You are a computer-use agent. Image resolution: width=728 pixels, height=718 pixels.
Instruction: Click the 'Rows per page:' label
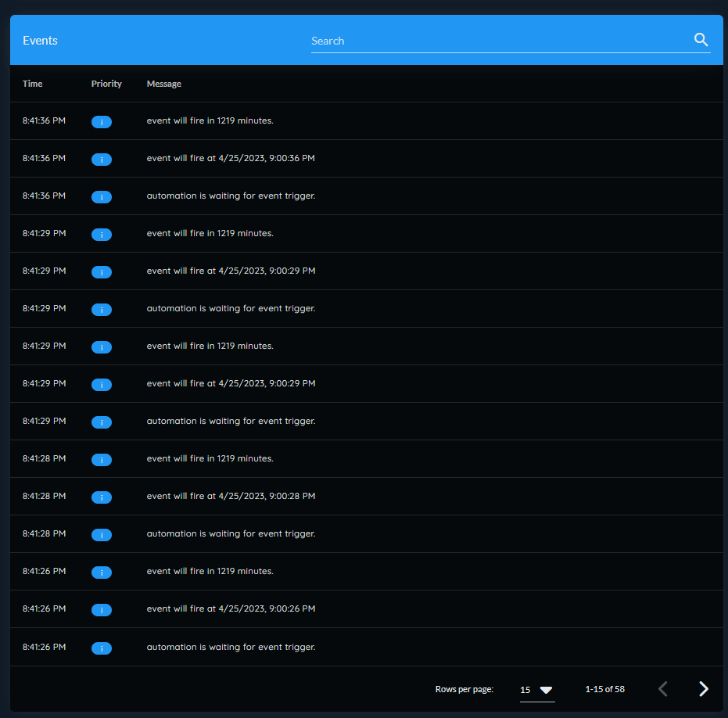464,689
